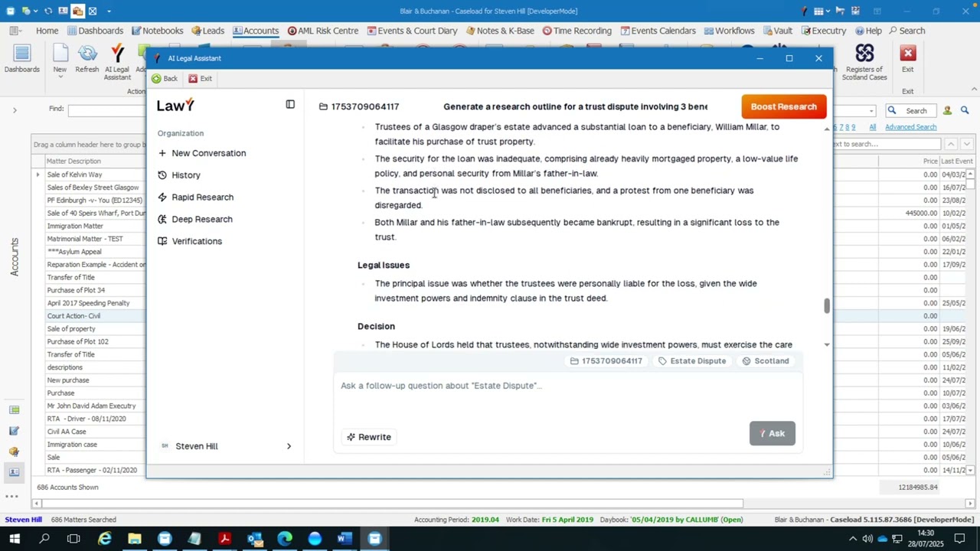Screen dimensions: 980x551
Task: Open Word from the taskbar
Action: point(345,539)
